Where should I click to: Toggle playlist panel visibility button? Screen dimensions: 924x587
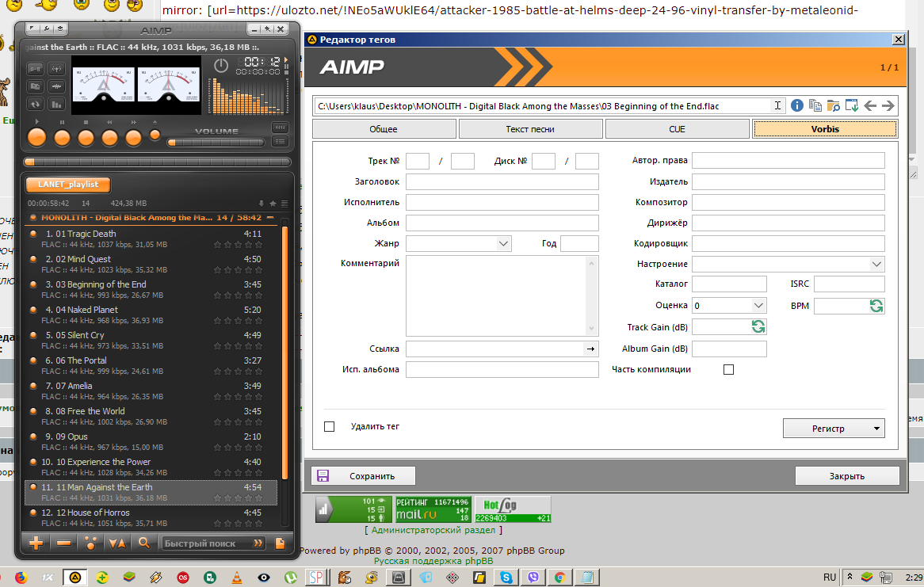coord(280,141)
